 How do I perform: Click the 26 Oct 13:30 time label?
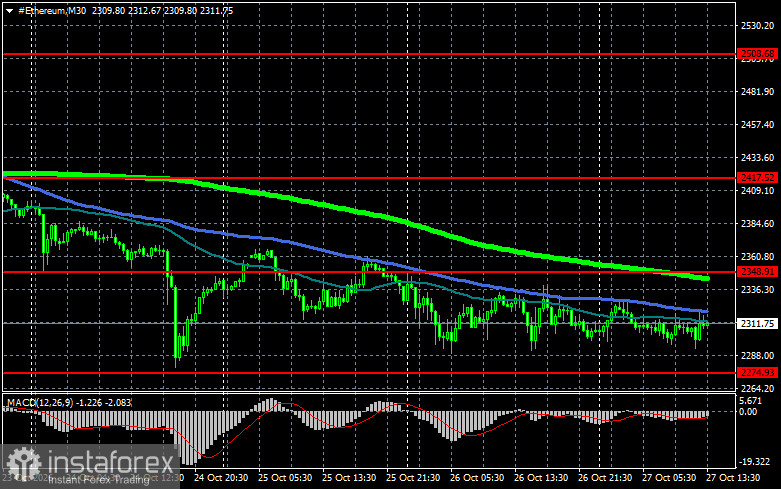541,478
